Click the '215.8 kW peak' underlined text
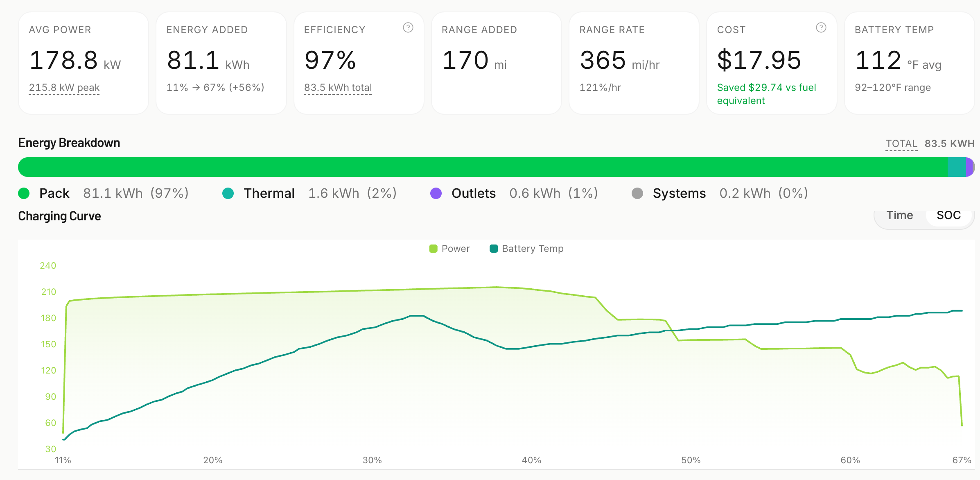The height and width of the screenshot is (480, 980). pos(64,88)
